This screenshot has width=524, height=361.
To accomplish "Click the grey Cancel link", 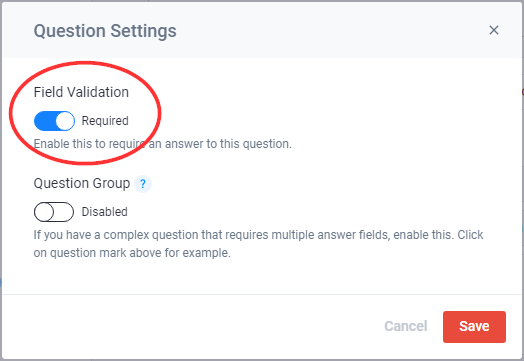I will (406, 326).
